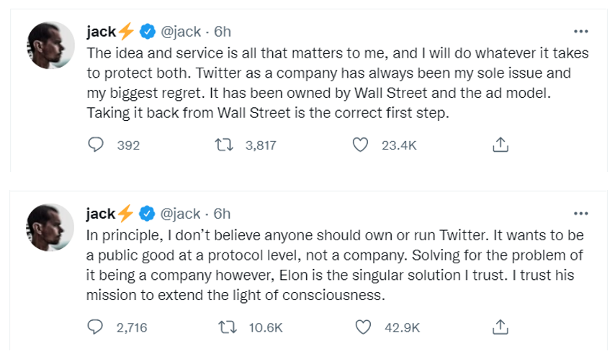615x364 pixels.
Task: Click the @jack handle in first tweet
Action: click(180, 32)
